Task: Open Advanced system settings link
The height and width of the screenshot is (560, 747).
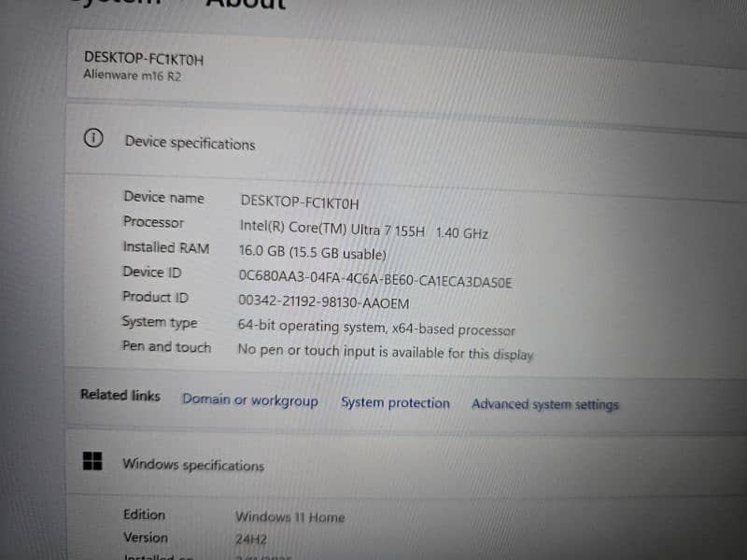Action: (x=545, y=404)
